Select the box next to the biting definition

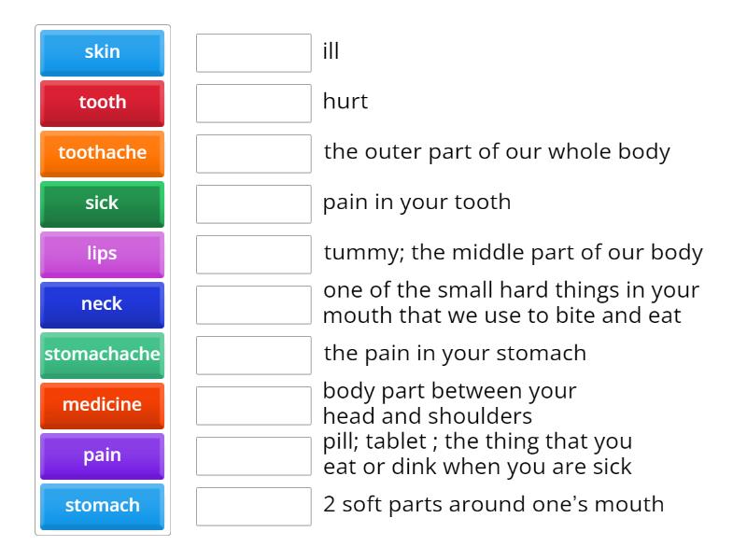click(x=253, y=304)
